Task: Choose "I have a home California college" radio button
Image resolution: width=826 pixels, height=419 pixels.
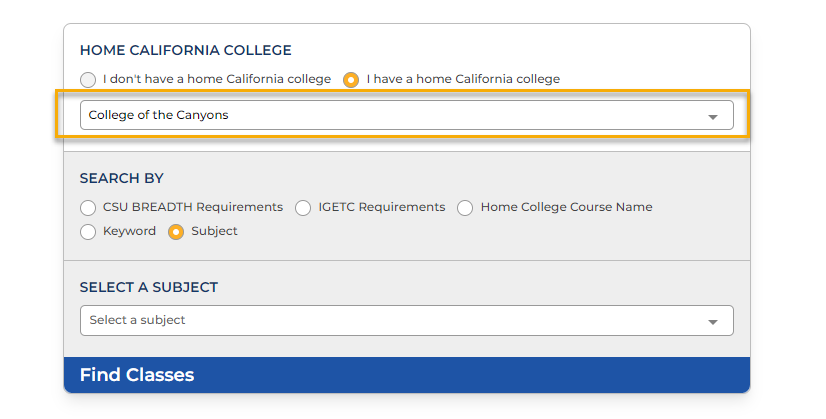Action: (x=351, y=80)
